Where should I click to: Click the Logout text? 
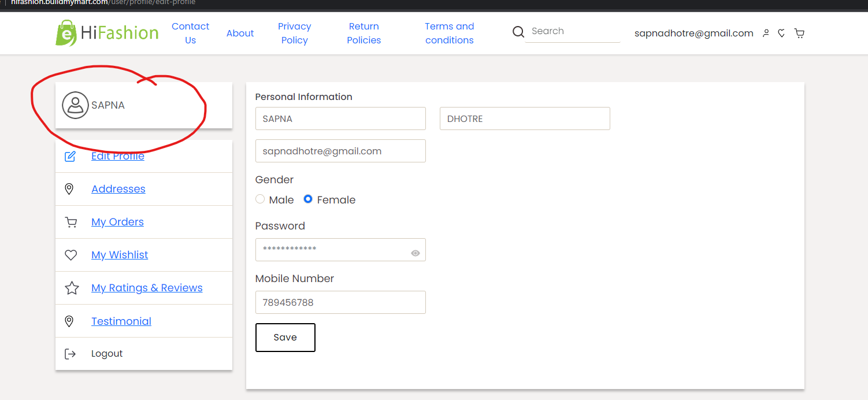point(107,354)
